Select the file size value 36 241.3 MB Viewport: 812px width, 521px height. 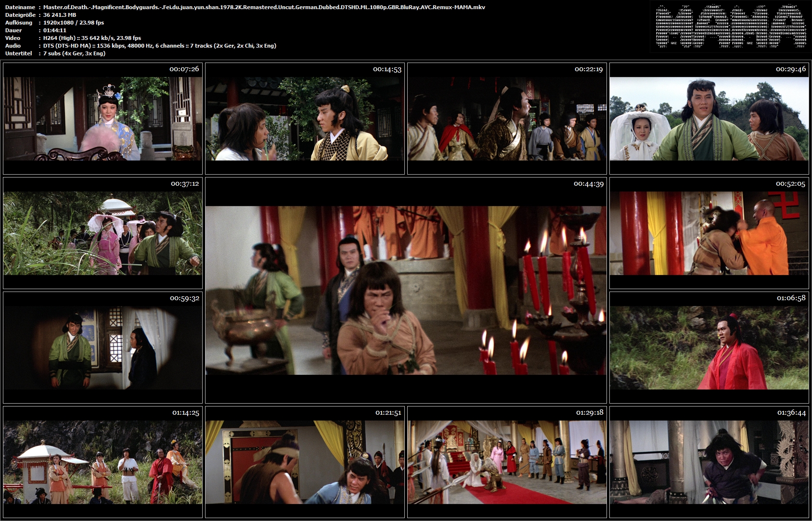coord(60,15)
